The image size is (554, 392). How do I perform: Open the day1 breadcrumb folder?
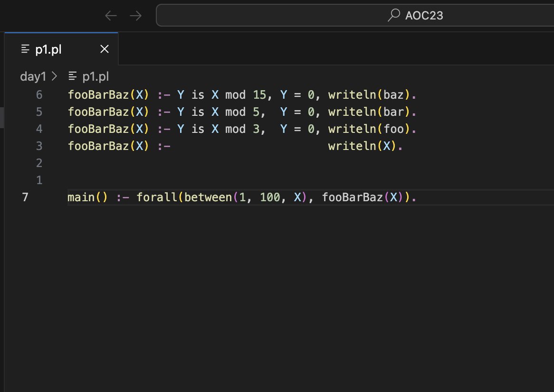pyautogui.click(x=33, y=76)
